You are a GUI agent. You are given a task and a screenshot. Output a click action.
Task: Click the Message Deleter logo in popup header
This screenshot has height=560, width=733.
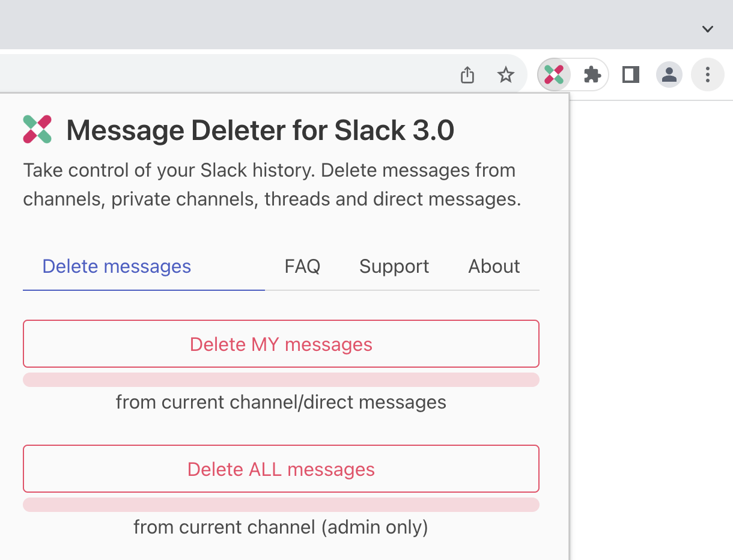coord(37,130)
